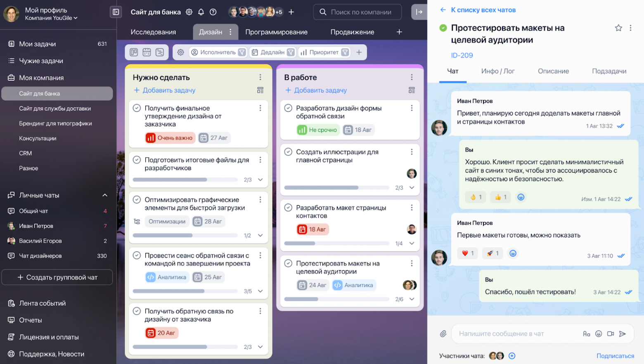Expand subtasks of Разработать макет страницы контактов
This screenshot has height=364, width=644.
point(412,243)
